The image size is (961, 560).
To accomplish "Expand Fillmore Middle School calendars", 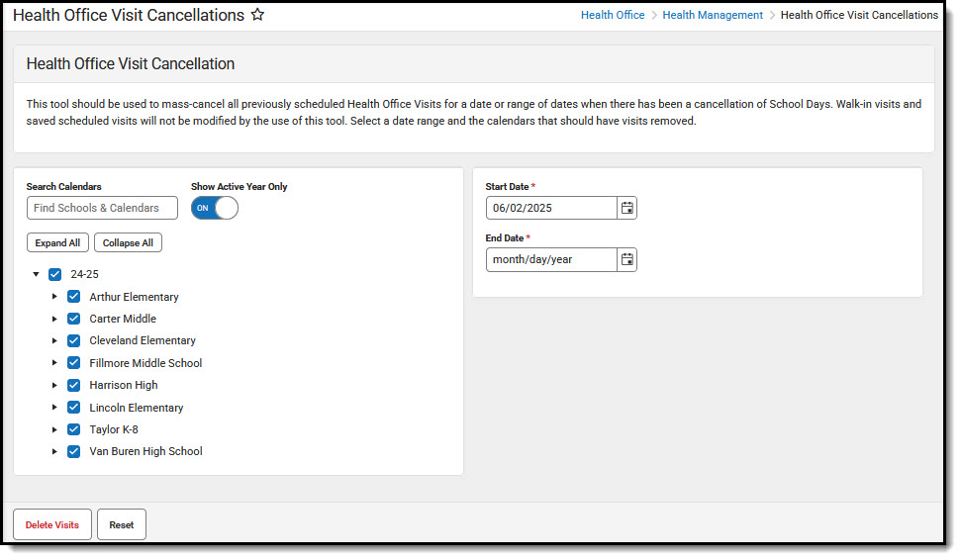I will tap(54, 363).
